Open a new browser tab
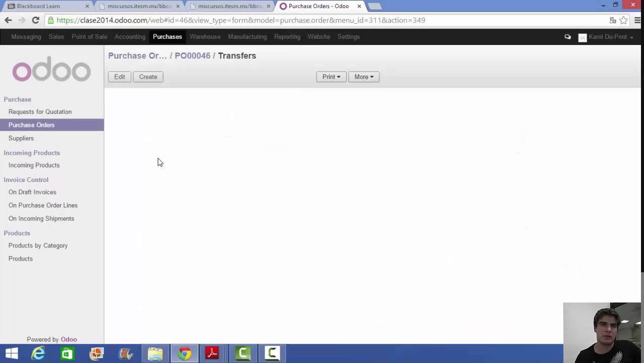The image size is (644, 363). (374, 6)
